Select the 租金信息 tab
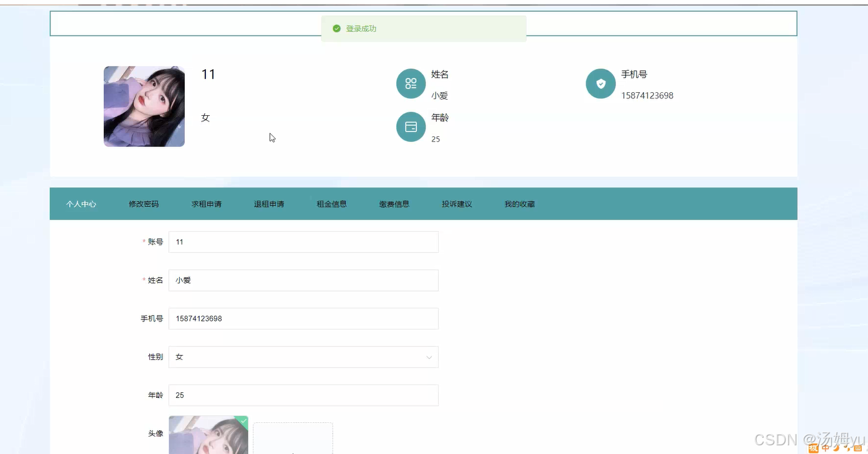 [332, 204]
